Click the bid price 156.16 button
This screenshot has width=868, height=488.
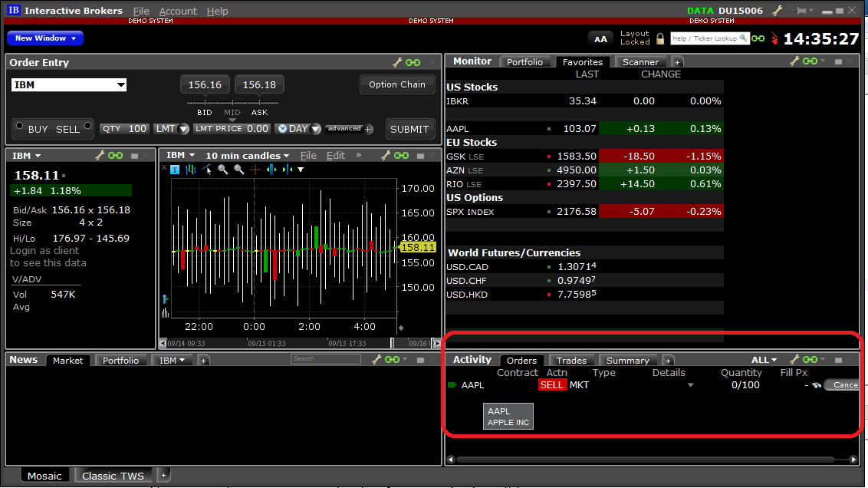pos(205,84)
